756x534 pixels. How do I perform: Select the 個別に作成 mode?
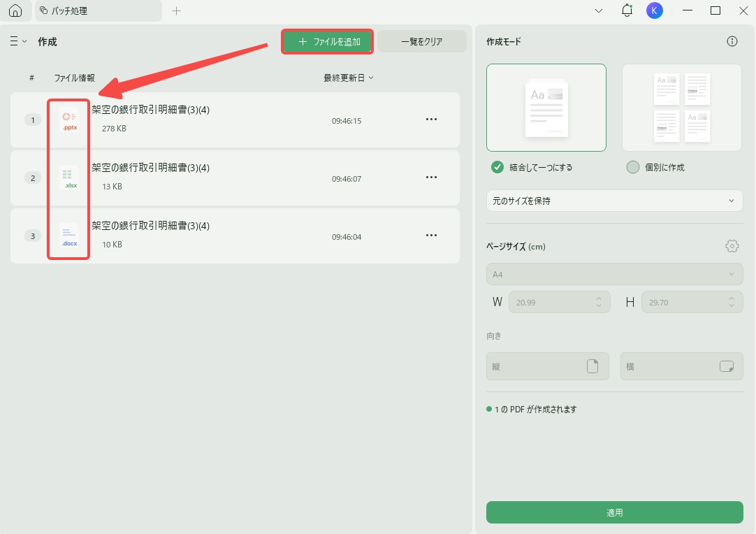632,167
